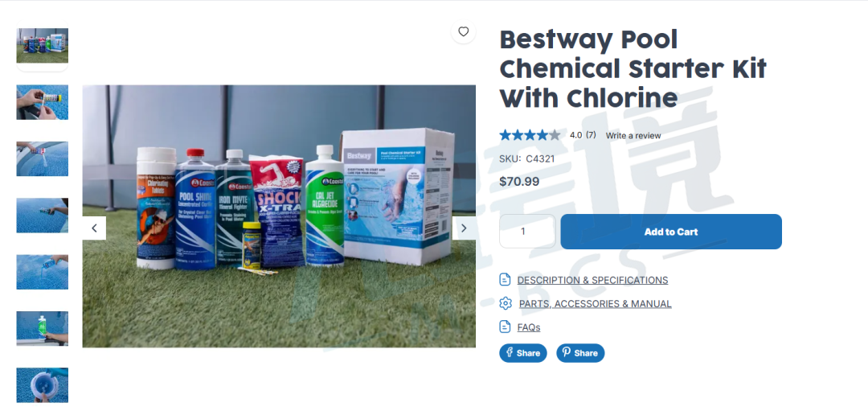868x415 pixels.
Task: Click the document icon beside FAQs
Action: 505,327
